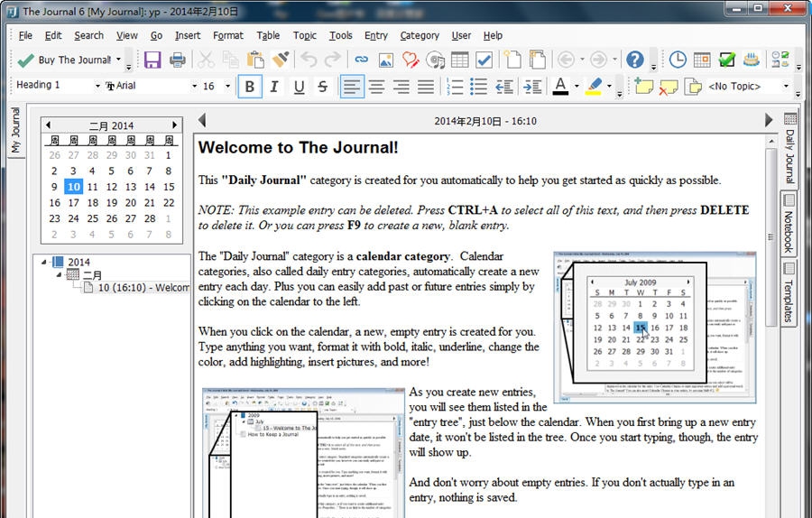This screenshot has height=518, width=812.
Task: Insert a hyperlink via chain icon
Action: pos(361,60)
